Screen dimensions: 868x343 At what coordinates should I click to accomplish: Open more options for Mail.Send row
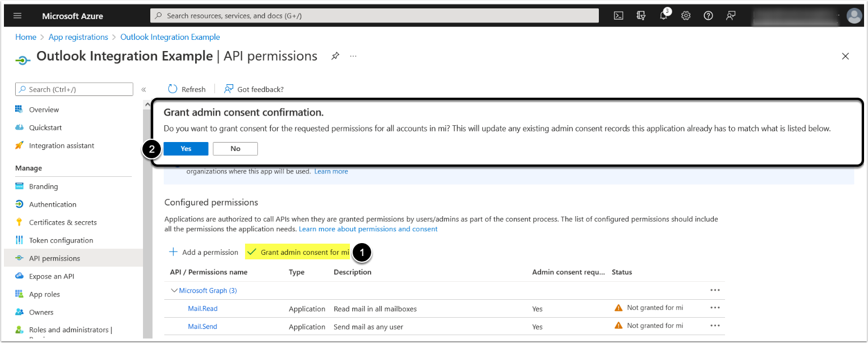[714, 326]
